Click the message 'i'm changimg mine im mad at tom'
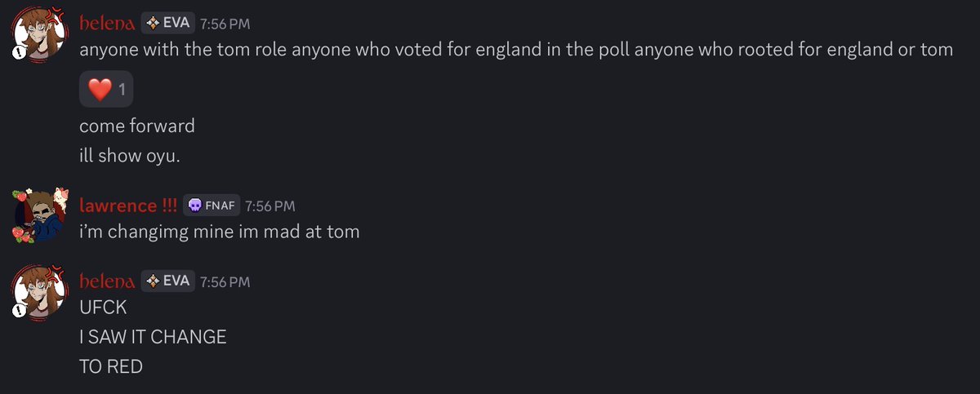Screen dimensions: 980x394 click(x=220, y=232)
